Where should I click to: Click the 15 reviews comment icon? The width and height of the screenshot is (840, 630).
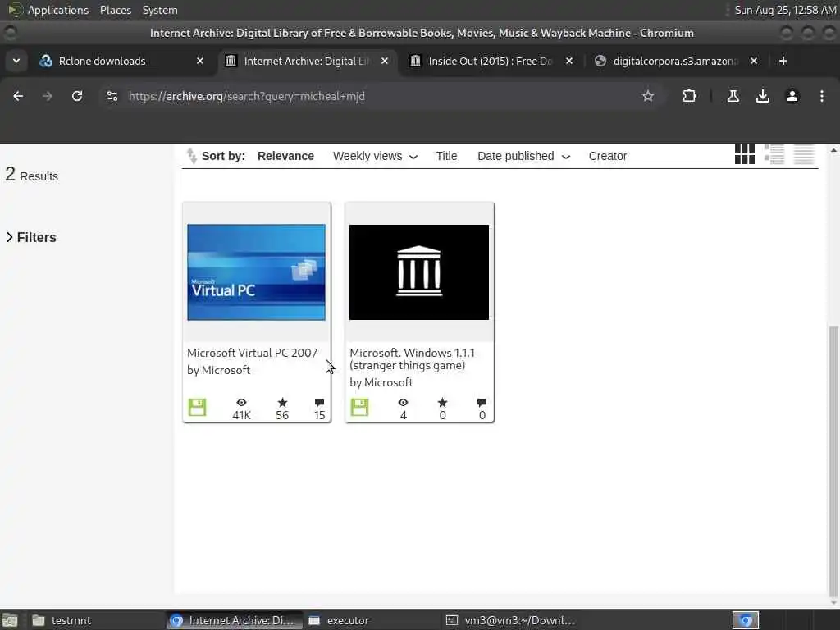point(319,402)
